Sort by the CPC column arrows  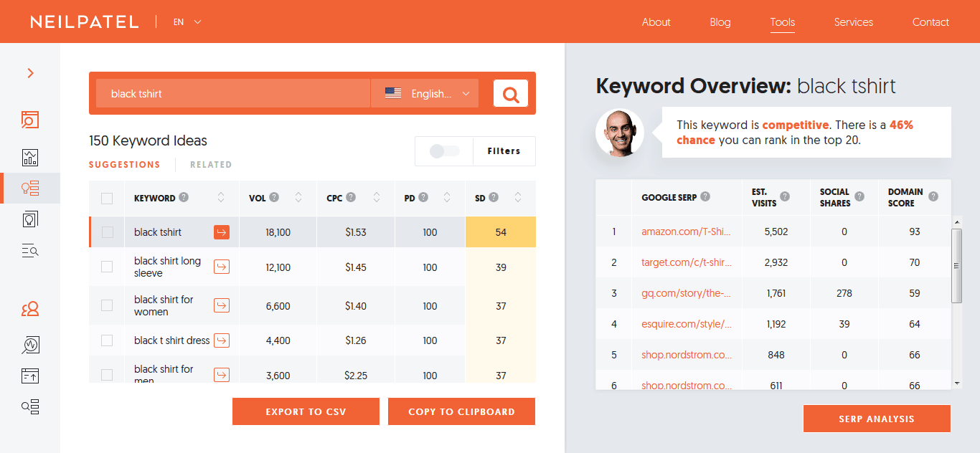(x=377, y=198)
